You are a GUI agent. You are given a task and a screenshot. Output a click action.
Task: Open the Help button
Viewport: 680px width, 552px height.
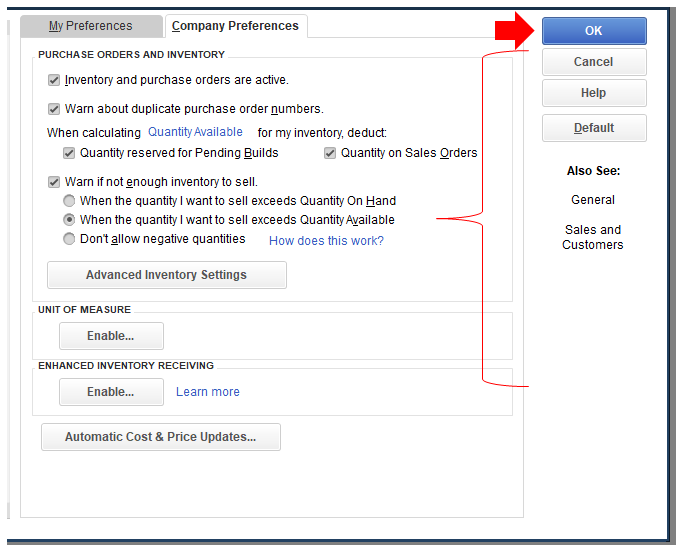point(594,93)
